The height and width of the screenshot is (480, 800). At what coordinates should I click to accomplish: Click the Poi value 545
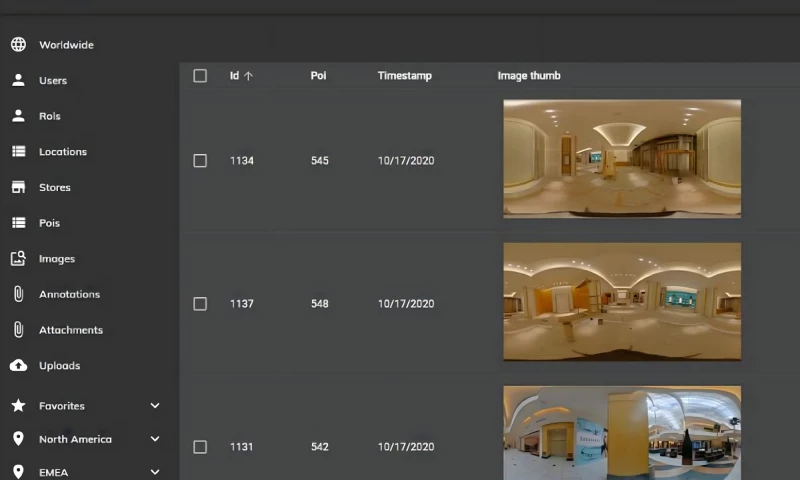[x=320, y=161]
